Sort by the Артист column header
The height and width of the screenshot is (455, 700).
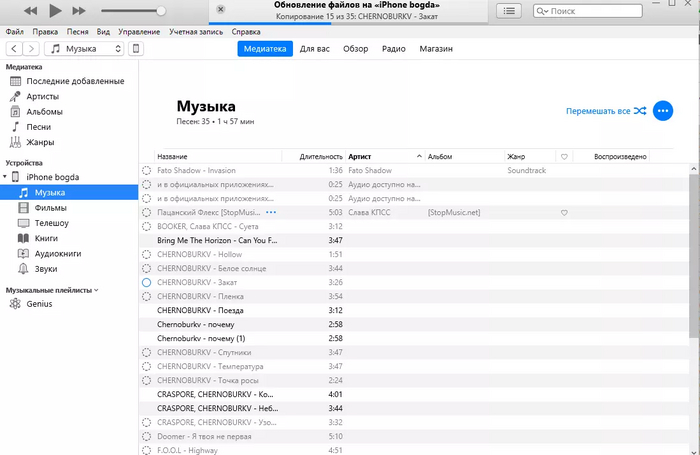[x=384, y=157]
